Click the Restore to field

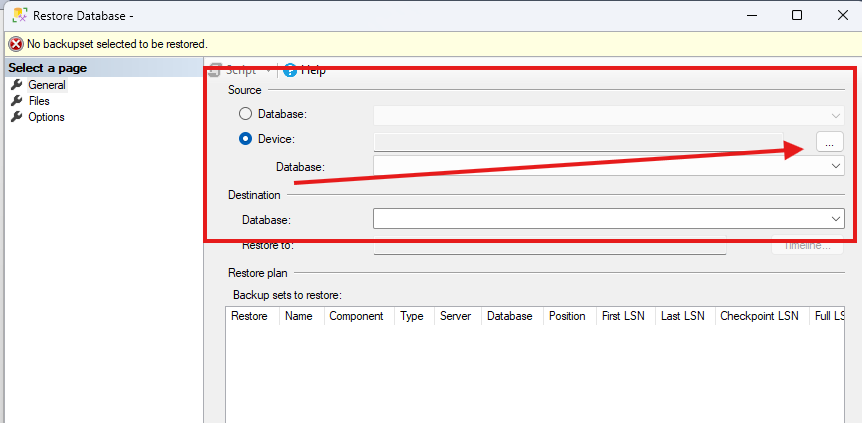(x=550, y=245)
